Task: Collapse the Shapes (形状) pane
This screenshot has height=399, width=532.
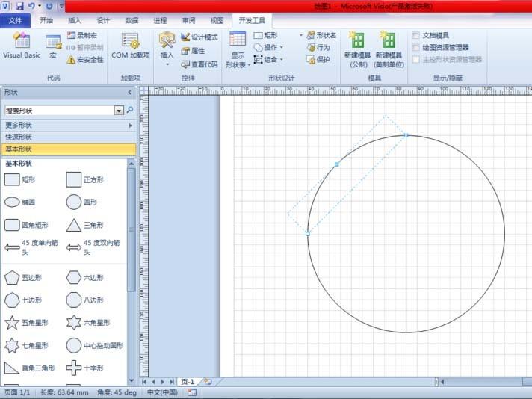Action: coord(129,93)
